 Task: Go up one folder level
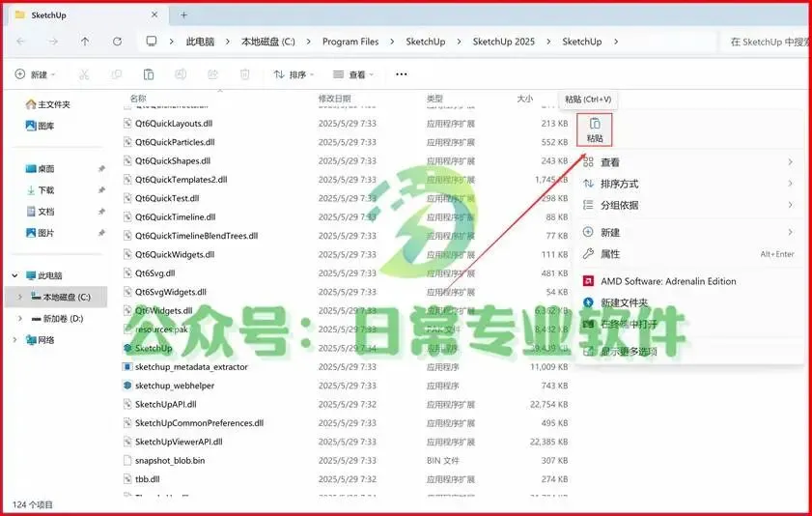(85, 42)
